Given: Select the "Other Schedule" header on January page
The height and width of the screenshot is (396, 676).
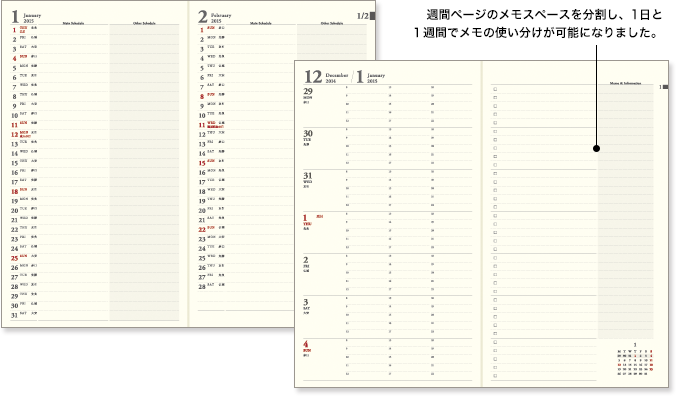Looking at the screenshot, I should pos(144,23).
